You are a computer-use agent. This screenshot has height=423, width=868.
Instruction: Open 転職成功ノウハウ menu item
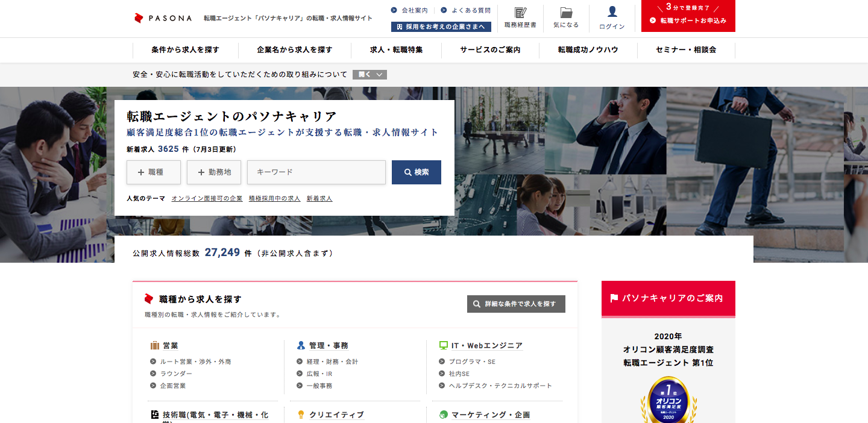(x=588, y=50)
